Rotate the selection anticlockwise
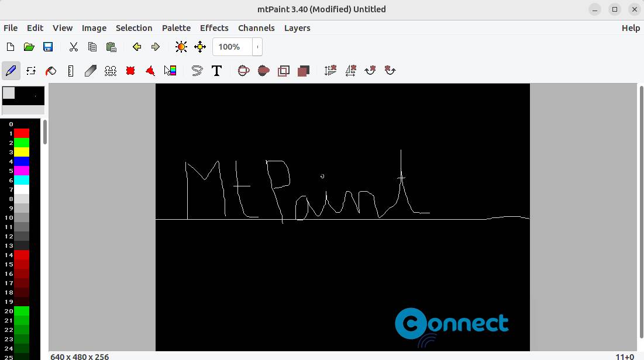644x360 pixels. pos(390,71)
